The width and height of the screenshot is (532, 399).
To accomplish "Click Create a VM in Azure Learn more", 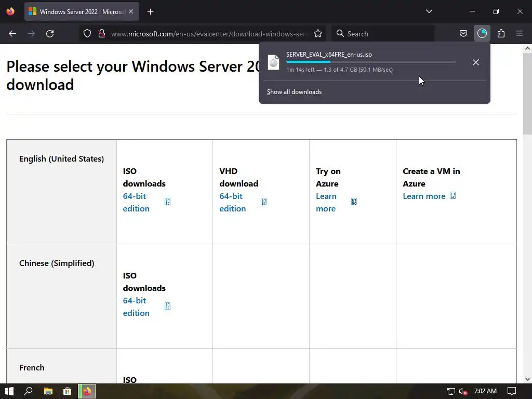I will [x=424, y=196].
